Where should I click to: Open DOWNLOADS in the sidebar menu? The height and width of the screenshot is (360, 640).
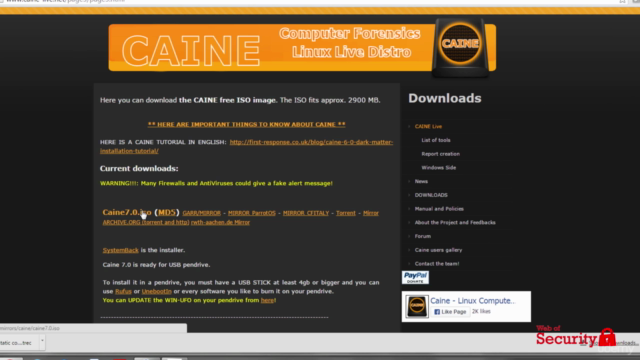[x=431, y=195]
